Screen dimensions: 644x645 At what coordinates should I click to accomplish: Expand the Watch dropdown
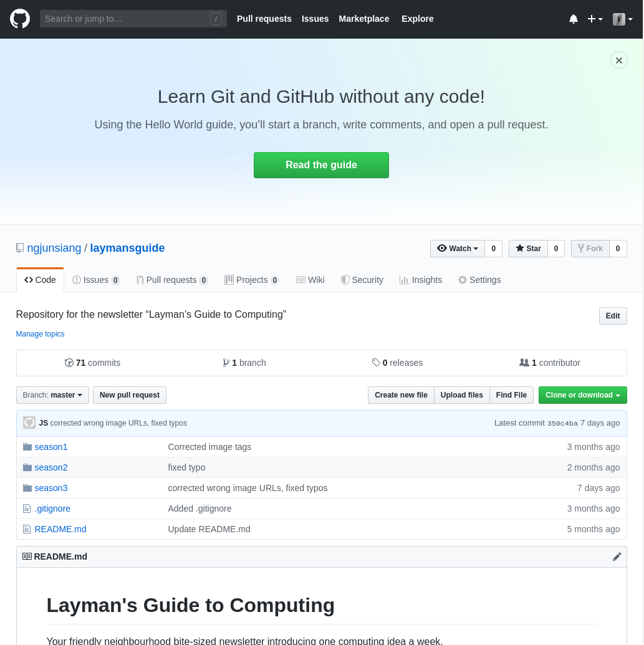[457, 249]
